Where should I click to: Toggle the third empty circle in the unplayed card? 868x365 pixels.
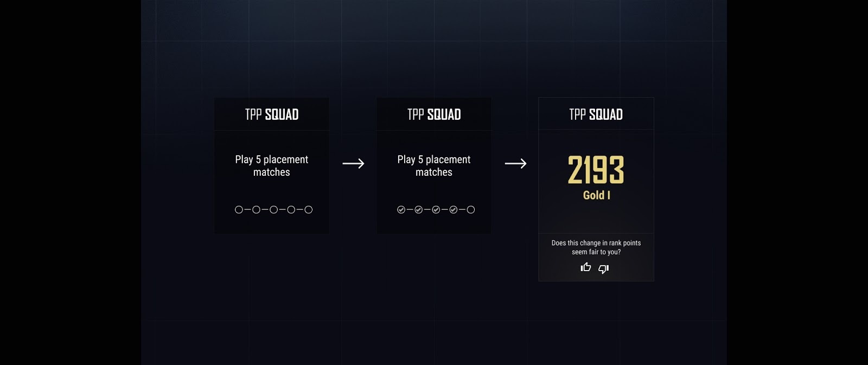click(x=274, y=210)
